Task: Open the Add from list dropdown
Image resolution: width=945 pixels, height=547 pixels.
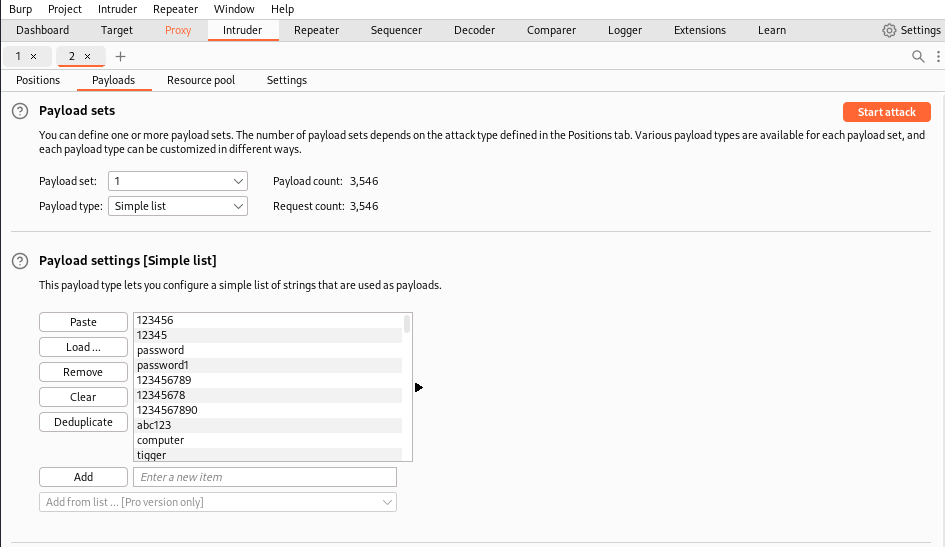Action: tap(218, 502)
